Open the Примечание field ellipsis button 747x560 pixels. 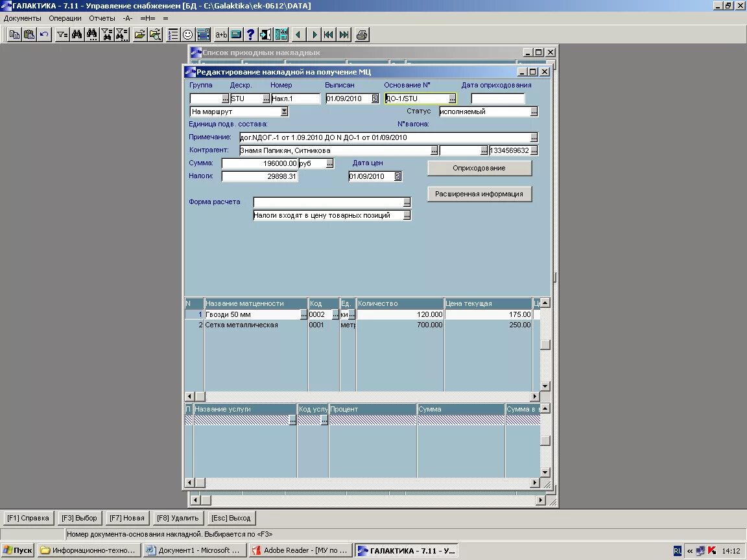tap(534, 137)
